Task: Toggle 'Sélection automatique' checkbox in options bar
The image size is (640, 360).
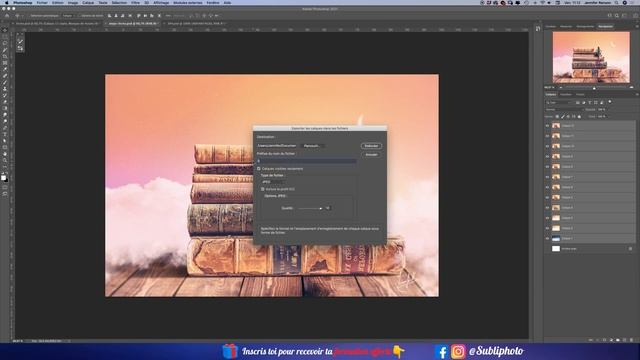Action: pos(29,16)
